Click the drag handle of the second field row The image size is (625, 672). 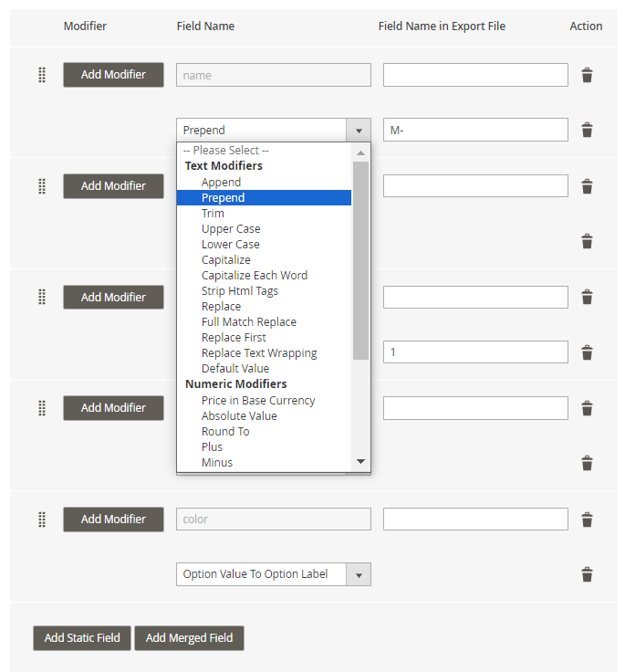[42, 186]
